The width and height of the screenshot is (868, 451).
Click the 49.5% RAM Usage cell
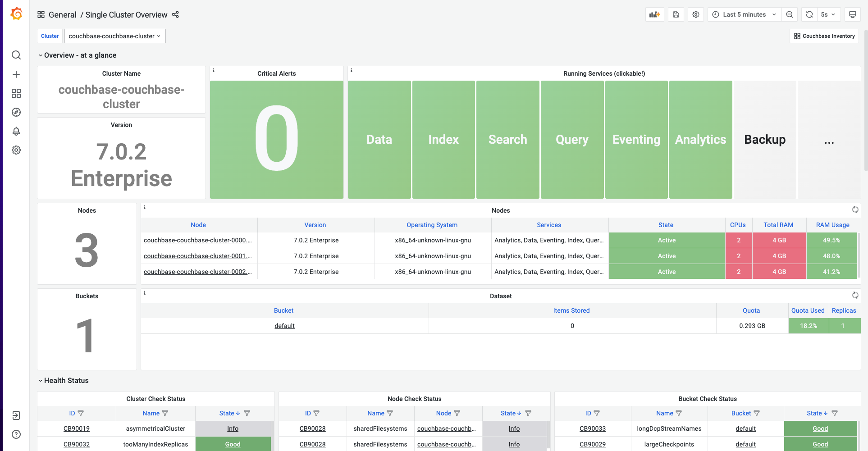(x=831, y=240)
